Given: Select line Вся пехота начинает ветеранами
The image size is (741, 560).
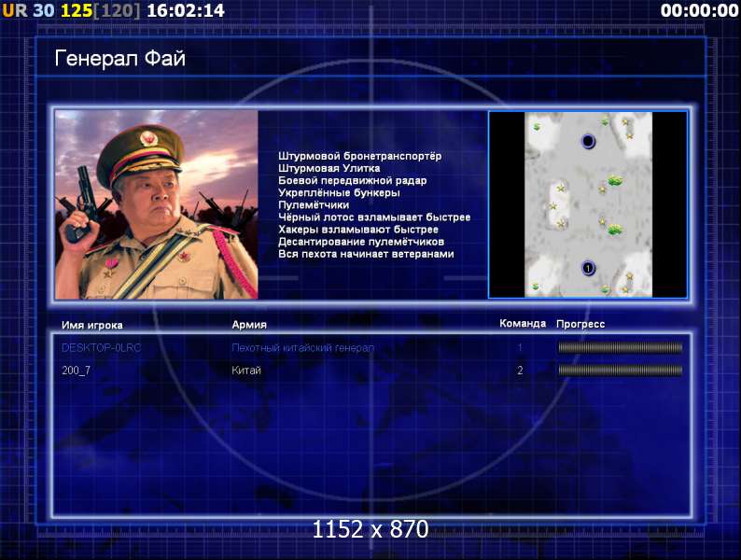Looking at the screenshot, I should [366, 254].
